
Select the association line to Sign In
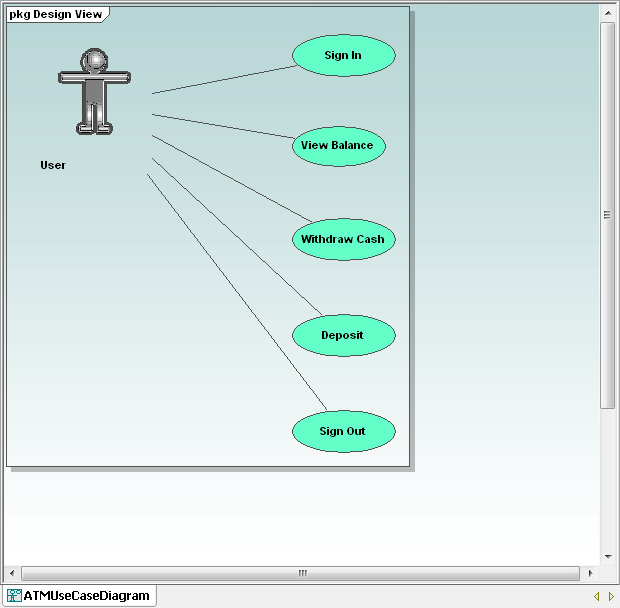224,79
